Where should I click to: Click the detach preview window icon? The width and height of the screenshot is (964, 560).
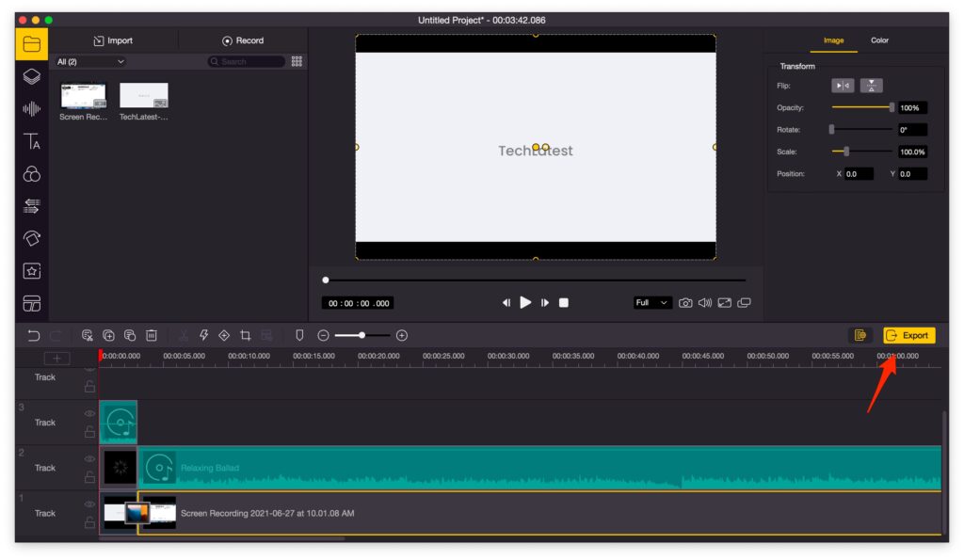click(x=745, y=303)
